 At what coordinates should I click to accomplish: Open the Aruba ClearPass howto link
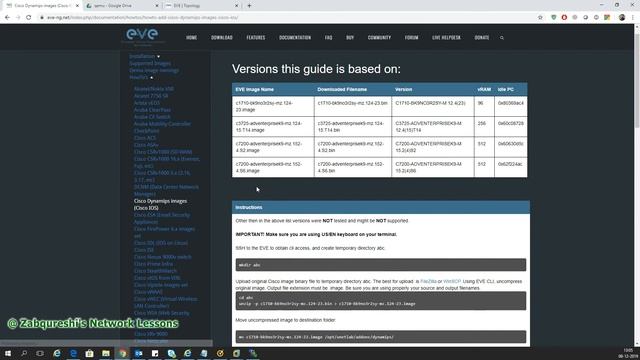click(x=152, y=110)
